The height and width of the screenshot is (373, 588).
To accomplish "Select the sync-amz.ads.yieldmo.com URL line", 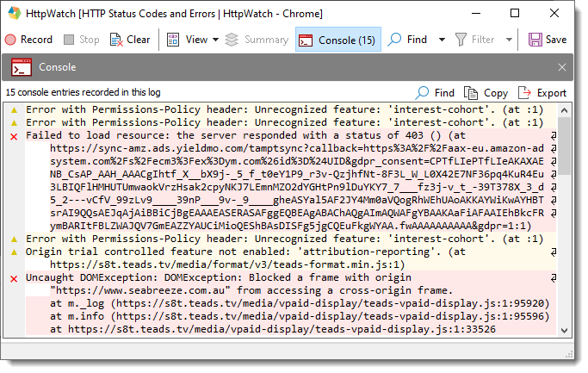I will point(297,148).
